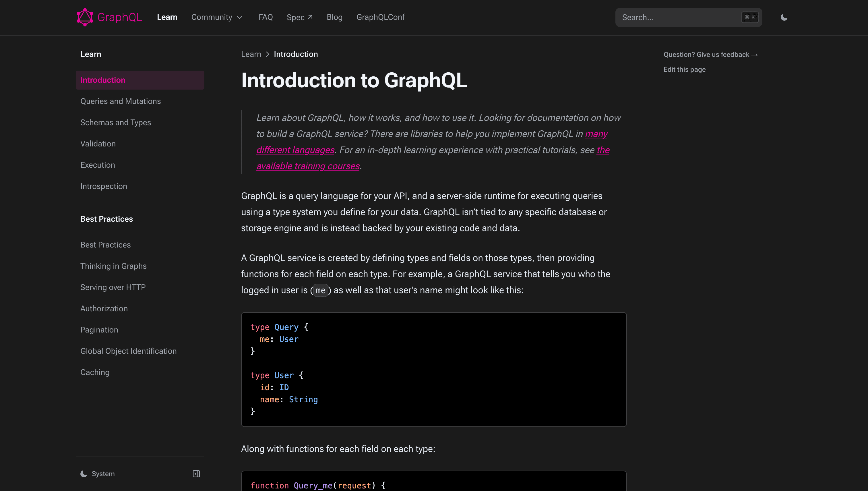Follow 'the available training courses' link

click(x=308, y=166)
